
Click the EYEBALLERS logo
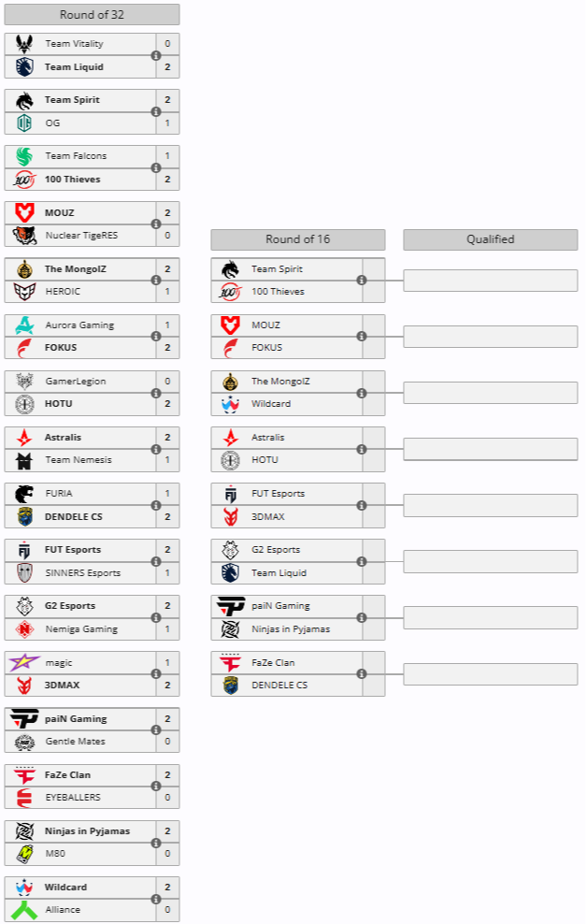pos(24,797)
